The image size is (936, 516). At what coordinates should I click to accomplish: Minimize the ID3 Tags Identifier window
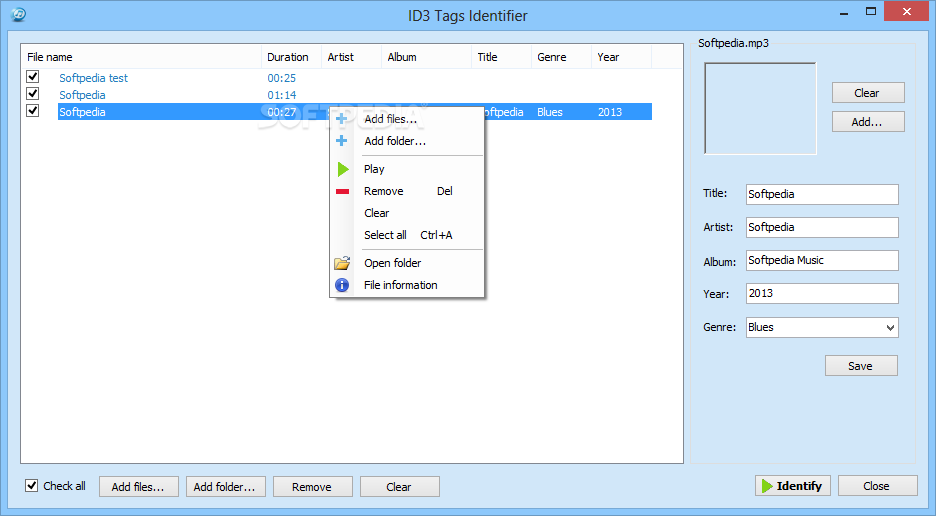click(x=844, y=12)
